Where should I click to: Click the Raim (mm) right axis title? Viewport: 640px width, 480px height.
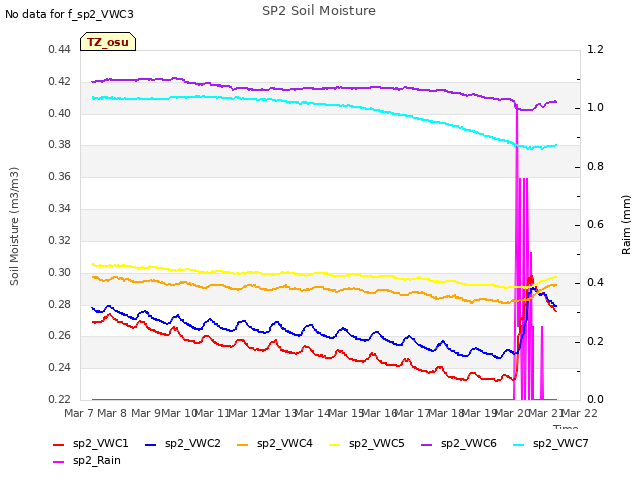point(626,225)
